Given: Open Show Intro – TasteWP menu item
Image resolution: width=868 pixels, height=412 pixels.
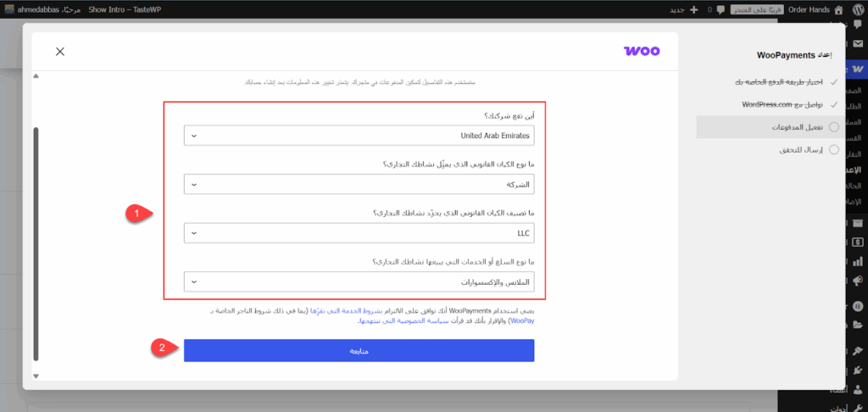Looking at the screenshot, I should coord(127,9).
